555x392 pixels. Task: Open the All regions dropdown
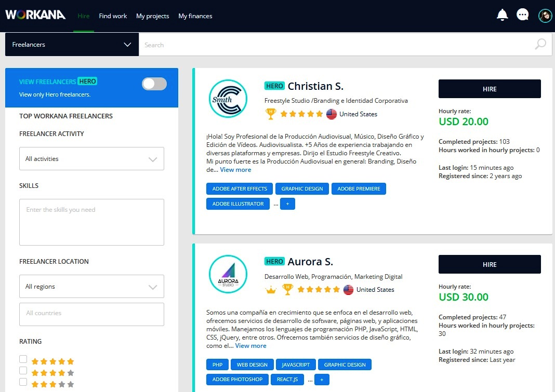tap(91, 287)
